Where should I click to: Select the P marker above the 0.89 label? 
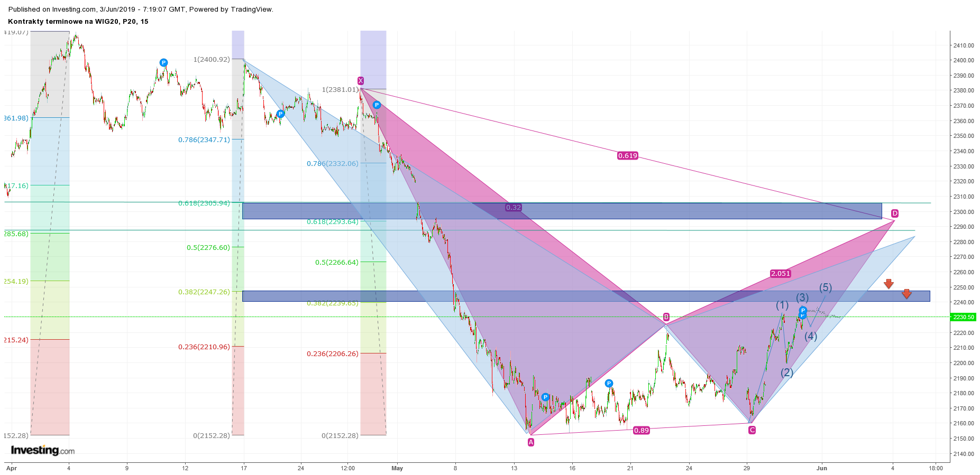pyautogui.click(x=609, y=384)
